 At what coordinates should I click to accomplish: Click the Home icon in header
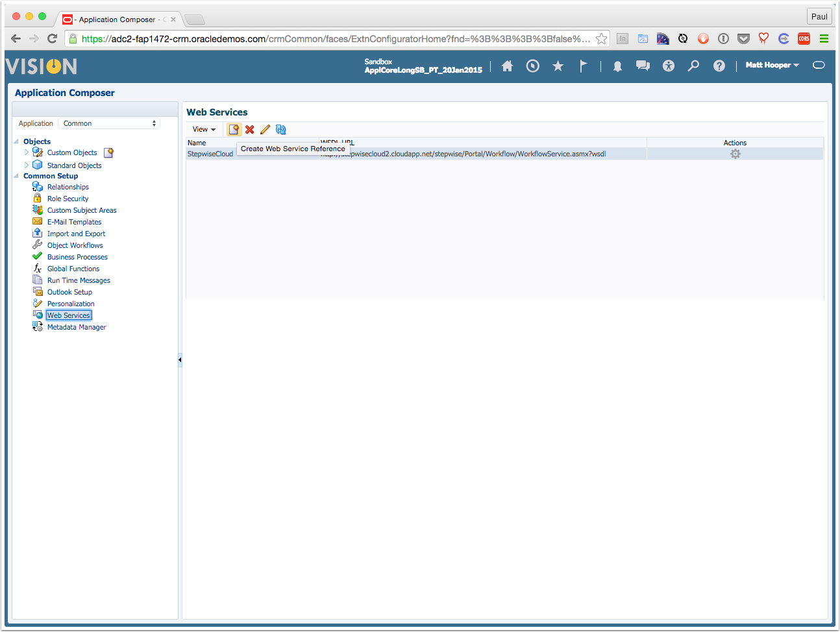[507, 66]
